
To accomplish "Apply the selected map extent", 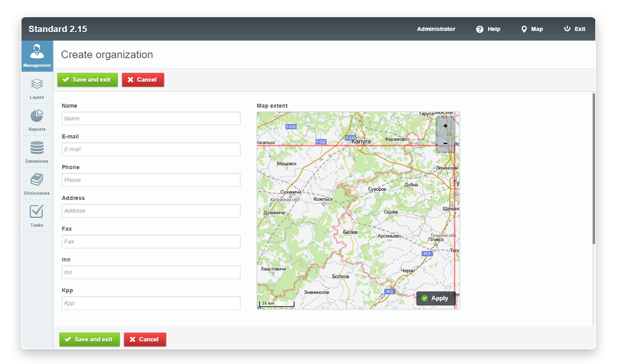I will click(436, 299).
